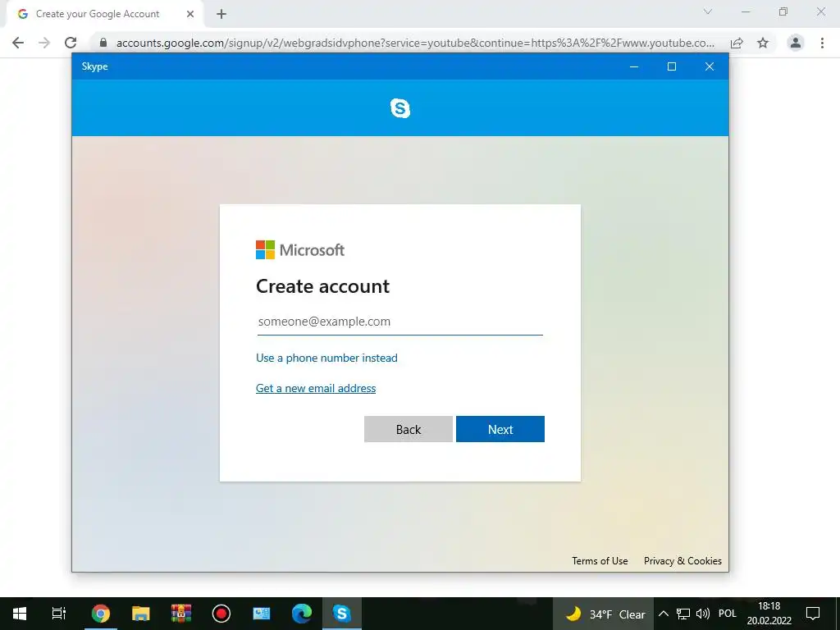Open Google Chrome from the taskbar
Image resolution: width=840 pixels, height=630 pixels.
pyautogui.click(x=100, y=614)
